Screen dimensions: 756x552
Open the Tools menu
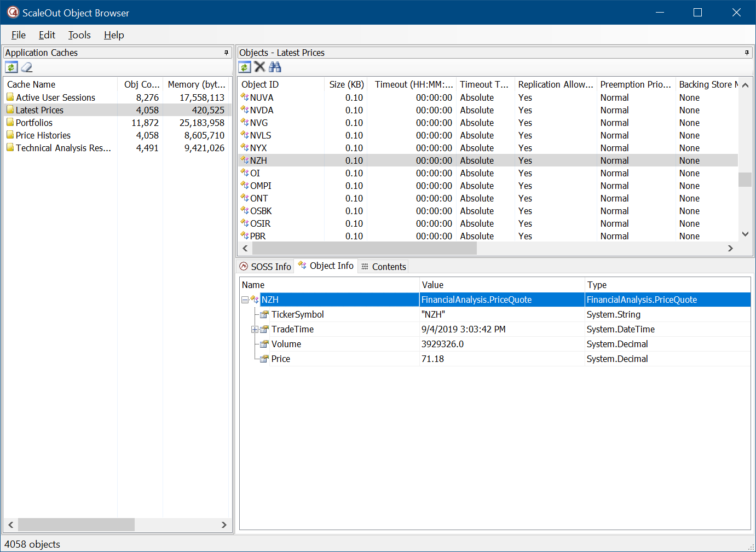pyautogui.click(x=79, y=35)
